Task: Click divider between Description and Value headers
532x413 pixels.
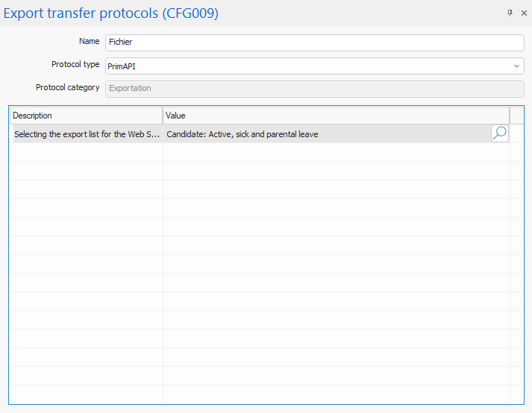Action: [163, 116]
